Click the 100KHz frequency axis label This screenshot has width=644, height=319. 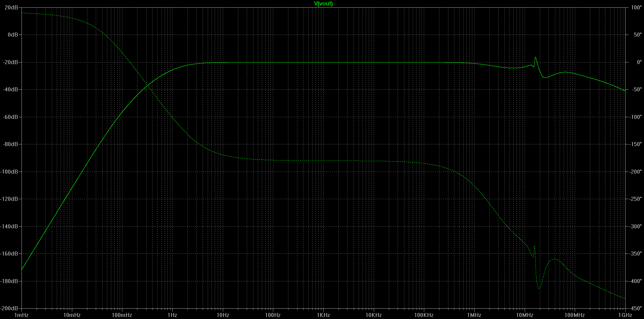424,315
